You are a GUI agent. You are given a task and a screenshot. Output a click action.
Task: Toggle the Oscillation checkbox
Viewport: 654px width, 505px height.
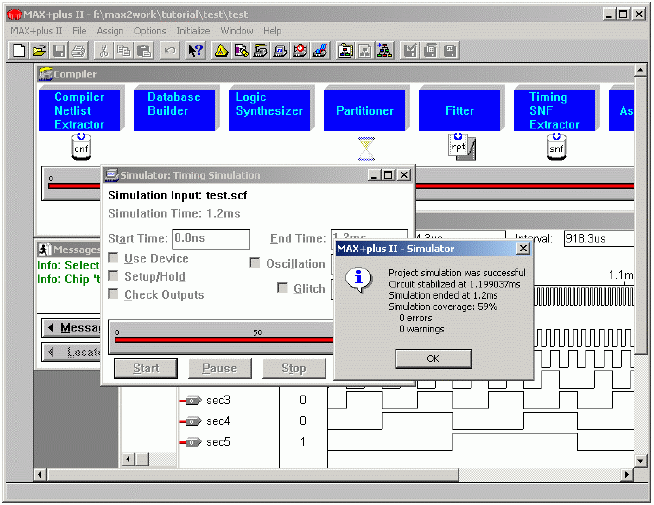tap(254, 263)
